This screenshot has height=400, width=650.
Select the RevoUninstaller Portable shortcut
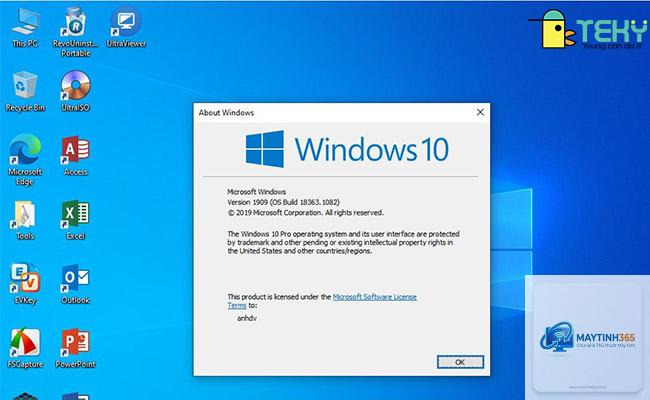pyautogui.click(x=75, y=31)
